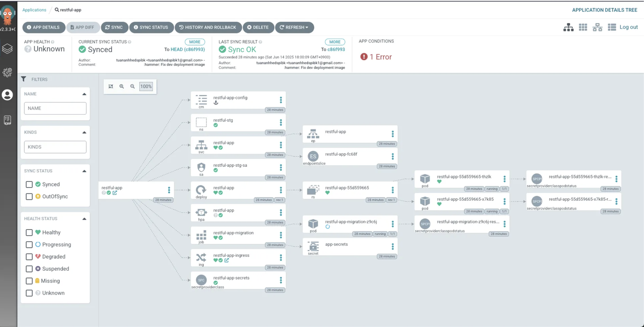
Task: Click the Log out link
Action: coord(628,27)
